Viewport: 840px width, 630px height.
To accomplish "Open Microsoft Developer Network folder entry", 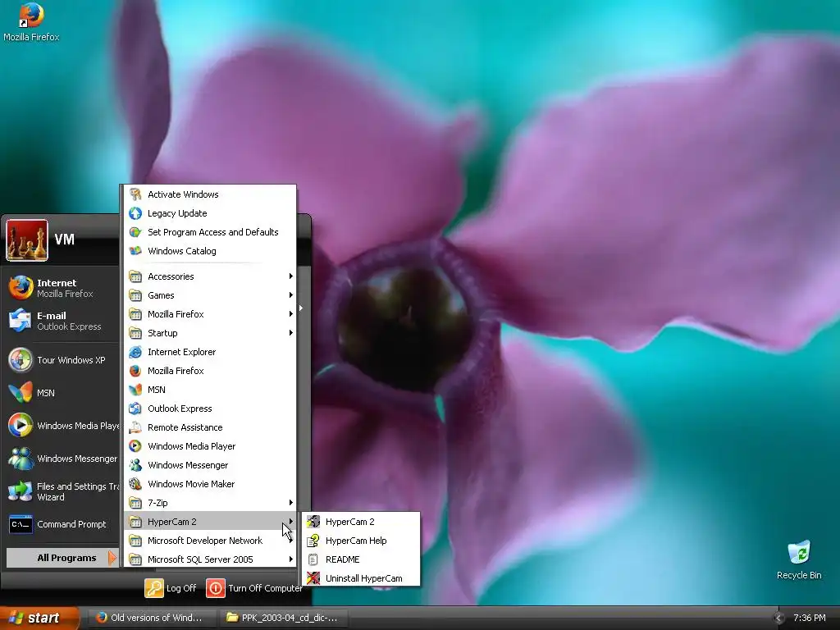I will [210, 541].
